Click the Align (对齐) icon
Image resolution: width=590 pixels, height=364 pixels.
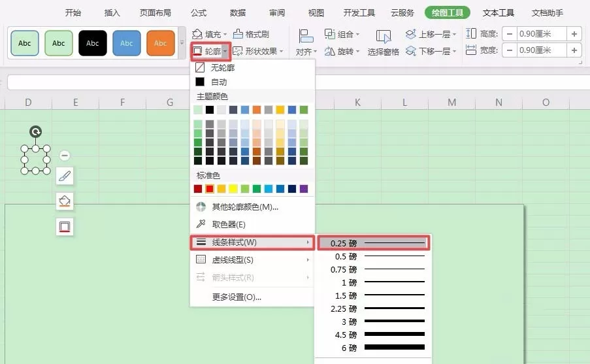point(306,37)
